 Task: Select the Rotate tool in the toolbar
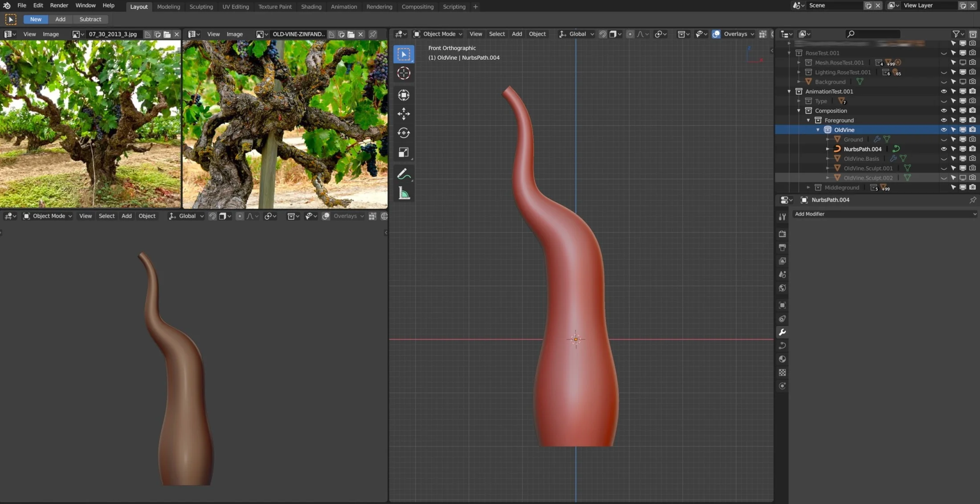[x=404, y=133]
